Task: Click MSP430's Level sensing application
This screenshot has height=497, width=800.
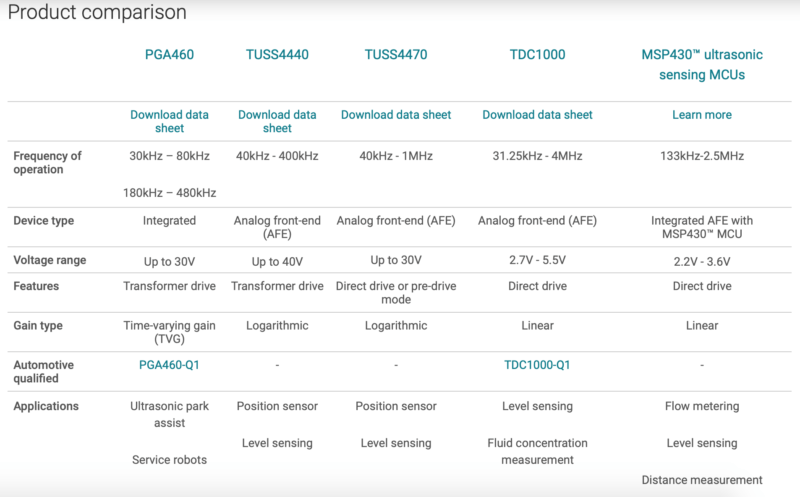Action: coord(702,443)
